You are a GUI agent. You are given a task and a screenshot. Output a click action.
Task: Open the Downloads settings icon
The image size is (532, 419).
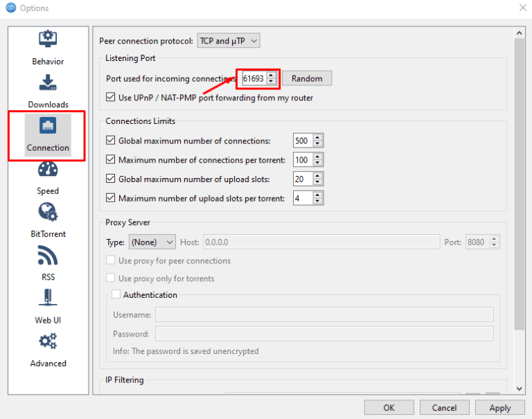(48, 82)
